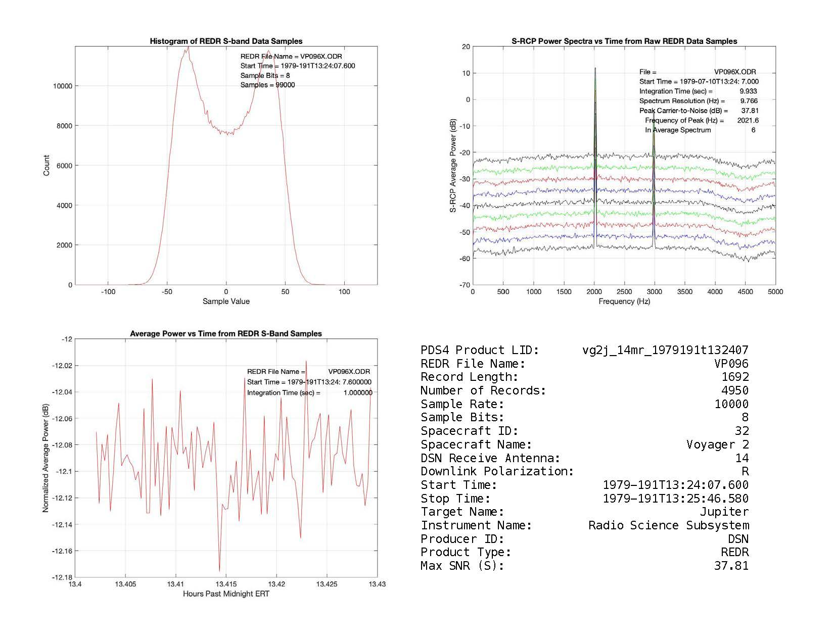
Task: Click the Spacecraft Name value "Voyager 2"
Action: tap(717, 444)
